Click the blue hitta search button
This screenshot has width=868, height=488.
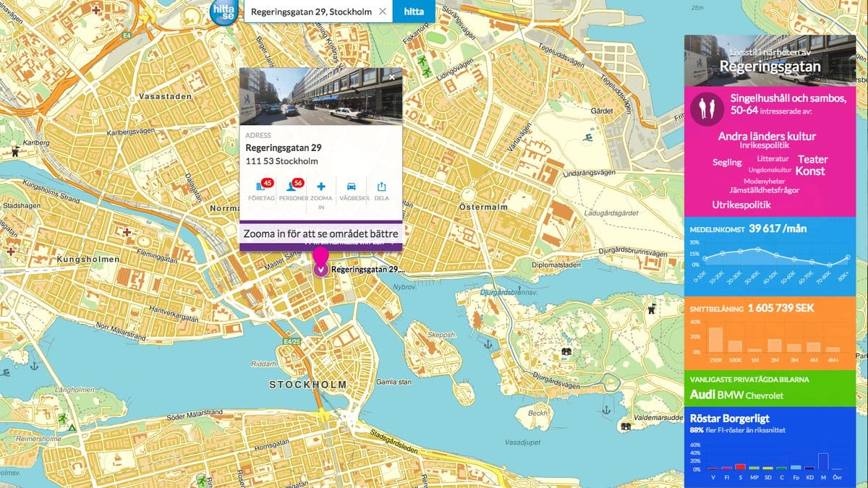point(414,12)
